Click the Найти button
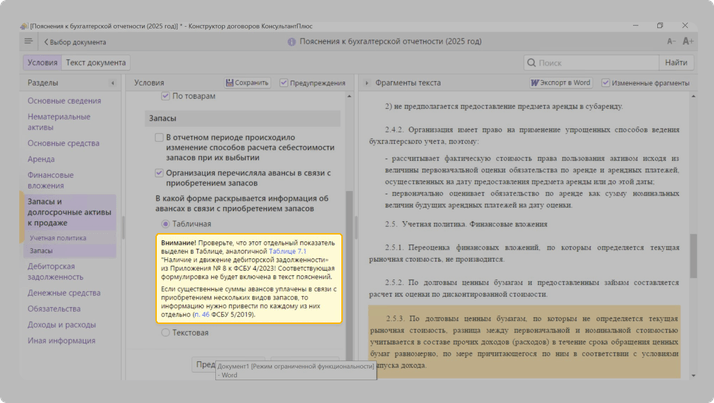The width and height of the screenshot is (714, 403). click(676, 62)
